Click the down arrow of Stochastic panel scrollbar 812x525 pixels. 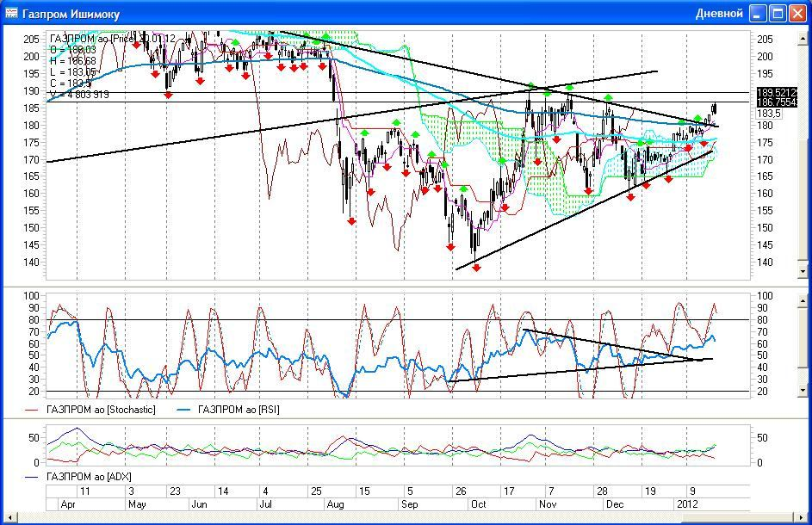click(x=803, y=390)
